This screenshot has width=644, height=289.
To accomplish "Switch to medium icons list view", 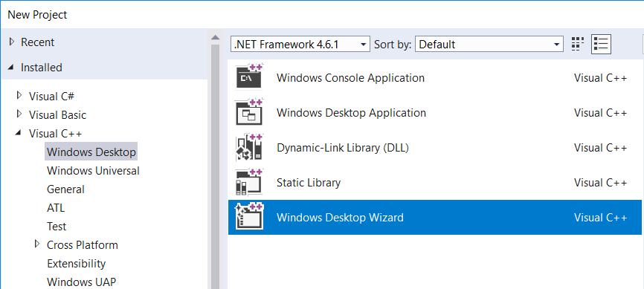I will 601,44.
